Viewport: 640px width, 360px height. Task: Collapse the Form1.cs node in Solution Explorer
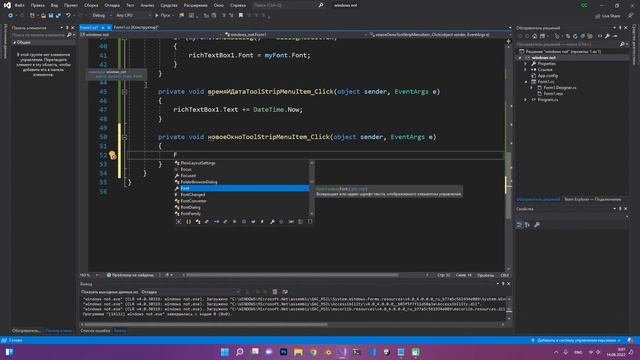(x=526, y=82)
